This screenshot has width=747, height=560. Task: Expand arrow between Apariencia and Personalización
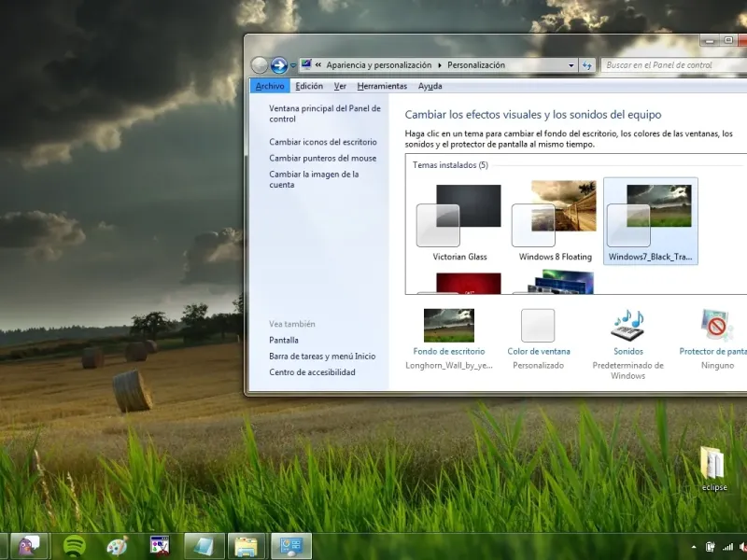[x=439, y=65]
